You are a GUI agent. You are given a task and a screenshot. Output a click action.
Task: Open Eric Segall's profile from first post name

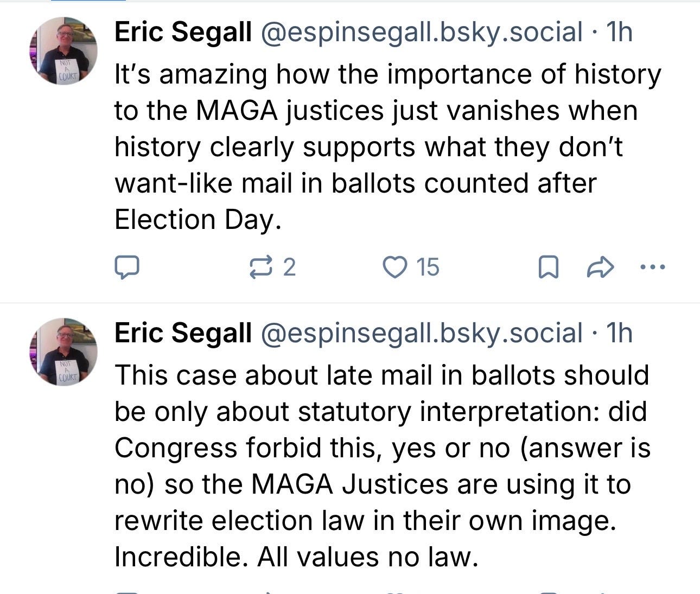pos(183,32)
